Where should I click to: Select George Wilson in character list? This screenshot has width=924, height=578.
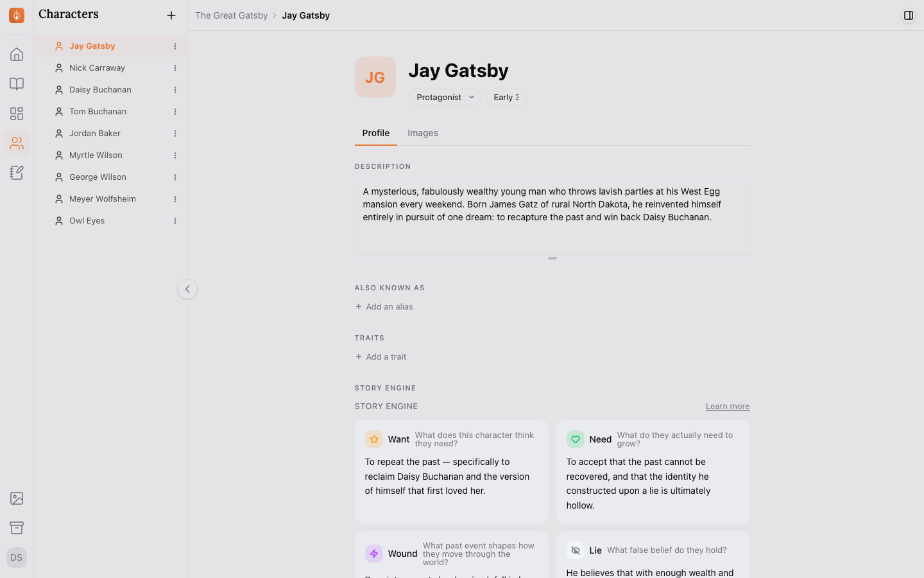pyautogui.click(x=110, y=177)
